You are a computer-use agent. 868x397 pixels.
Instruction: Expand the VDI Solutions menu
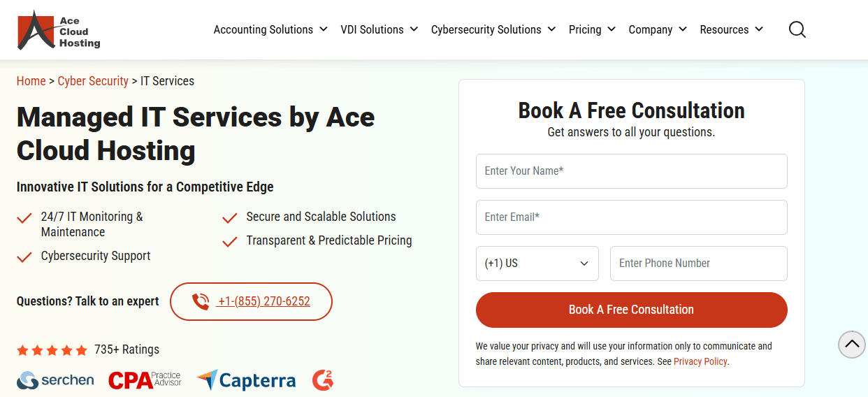pos(379,29)
